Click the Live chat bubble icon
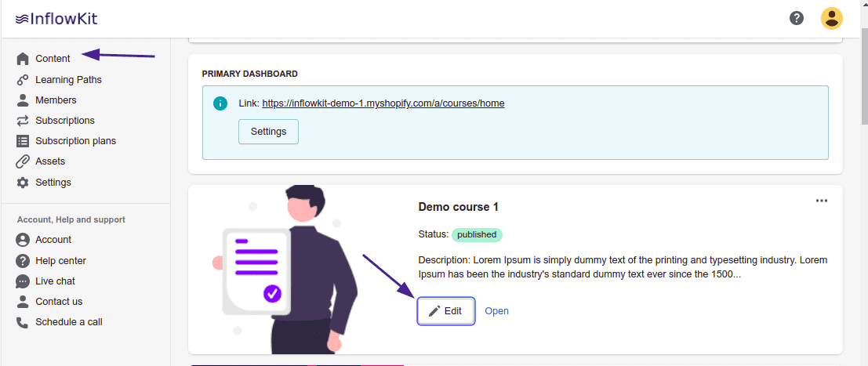Viewport: 868px width, 366px height. coord(23,281)
